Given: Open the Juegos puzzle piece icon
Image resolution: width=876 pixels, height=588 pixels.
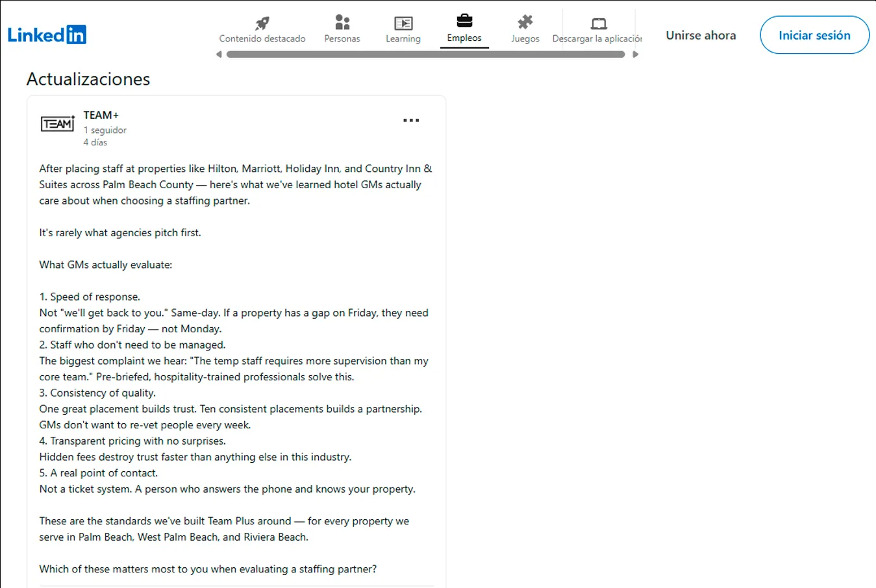Looking at the screenshot, I should [x=525, y=23].
